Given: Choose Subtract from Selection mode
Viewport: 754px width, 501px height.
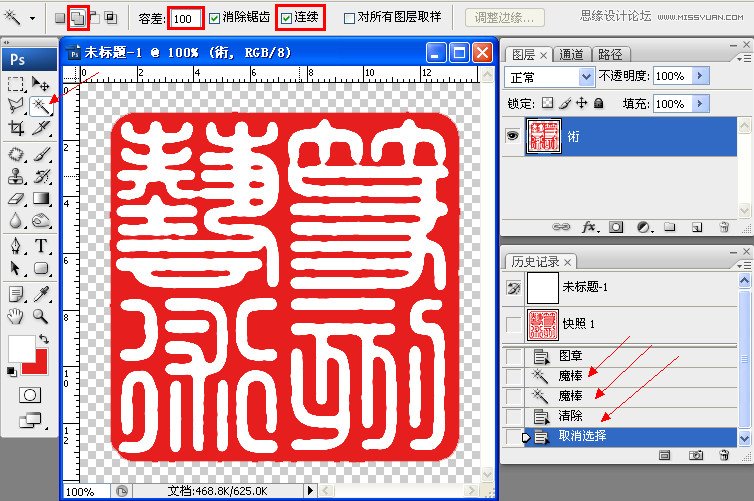Looking at the screenshot, I should tap(95, 18).
